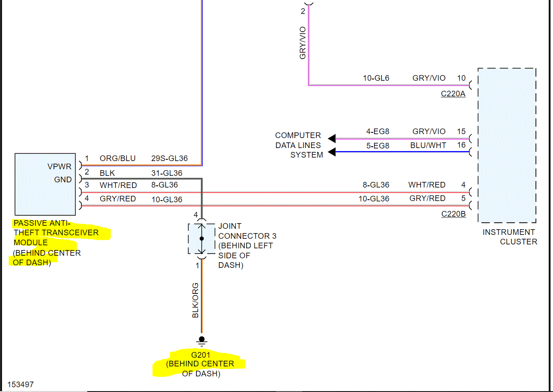Click the highlighted PASSIVE ANTI-THEFT TRANSCEIVER MODULE label

56,233
